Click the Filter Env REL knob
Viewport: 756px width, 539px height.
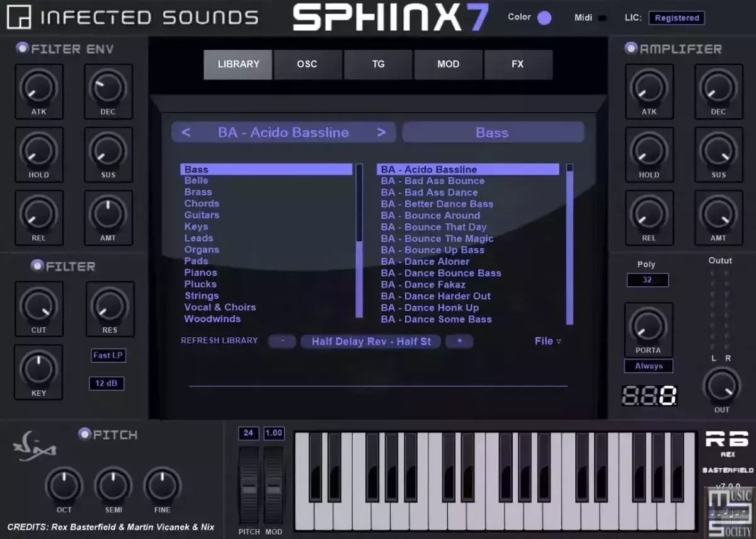38,213
